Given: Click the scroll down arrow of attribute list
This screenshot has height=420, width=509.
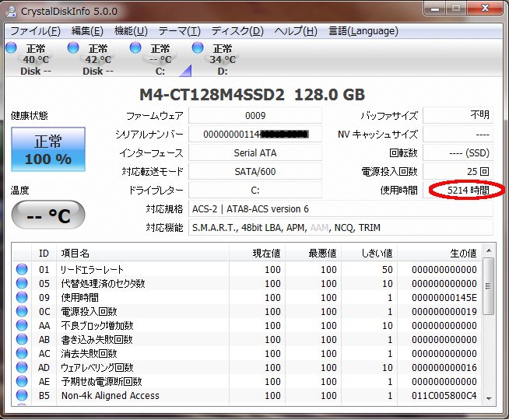Looking at the screenshot, I should [489, 398].
